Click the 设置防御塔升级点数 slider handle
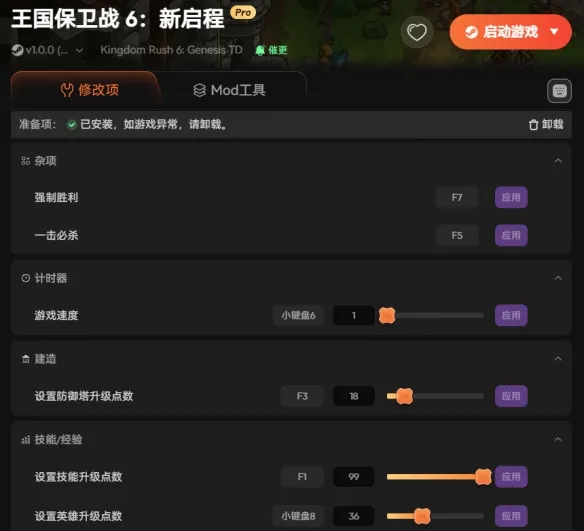The image size is (584, 531). 404,396
